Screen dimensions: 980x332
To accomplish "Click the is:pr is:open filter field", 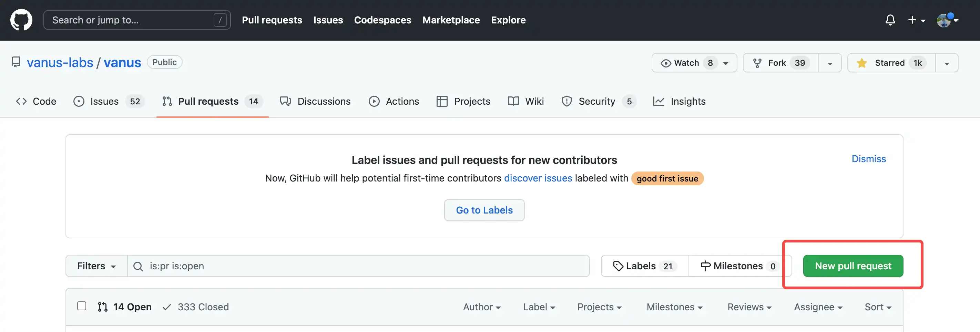I will 358,266.
